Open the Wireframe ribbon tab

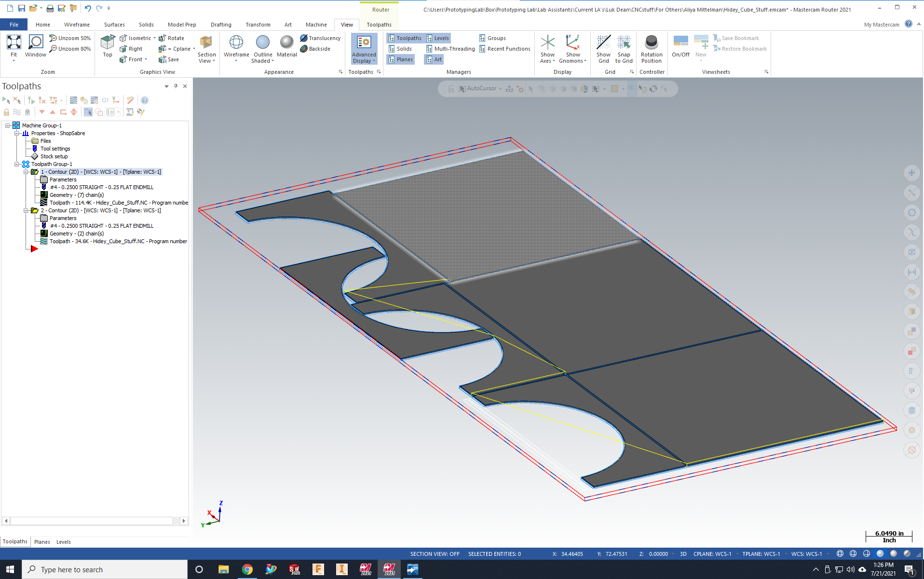click(77, 25)
